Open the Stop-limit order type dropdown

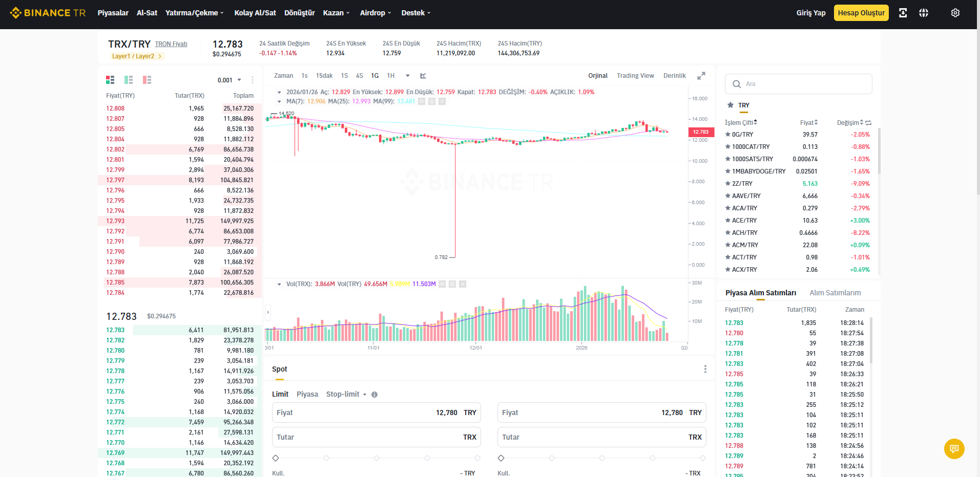pyautogui.click(x=346, y=394)
